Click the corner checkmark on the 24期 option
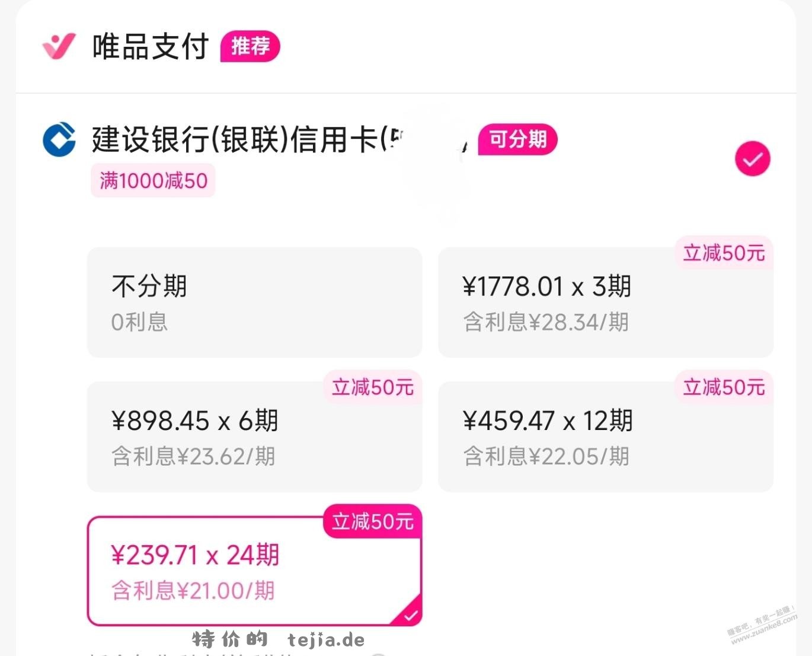 click(411, 616)
